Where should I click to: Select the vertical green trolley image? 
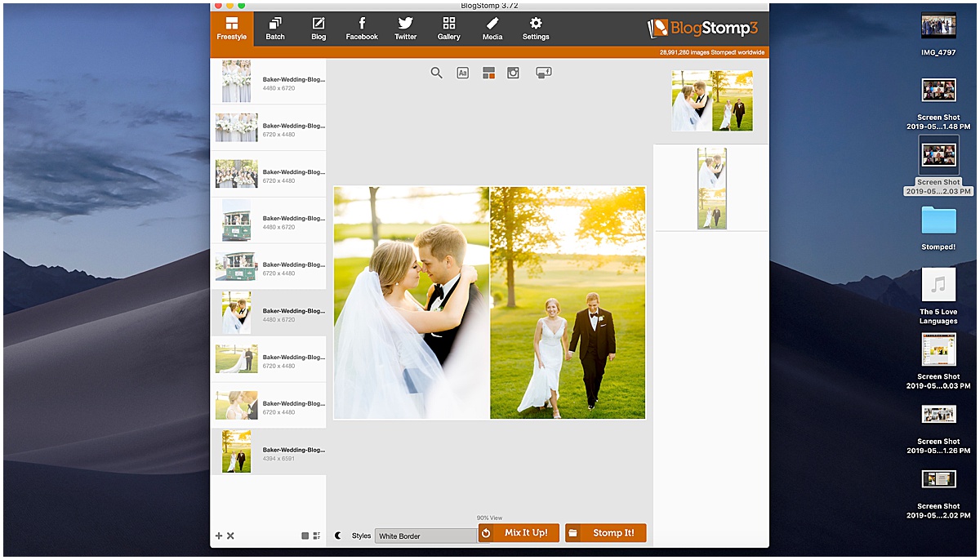[x=269, y=220]
